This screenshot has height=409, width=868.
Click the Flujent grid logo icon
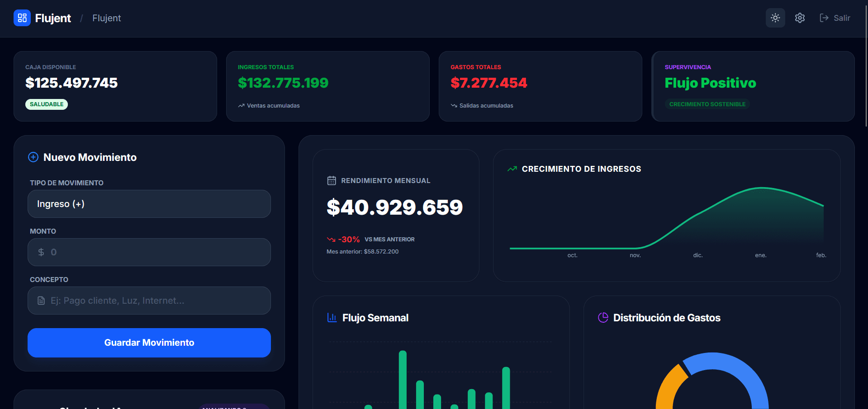pos(22,18)
